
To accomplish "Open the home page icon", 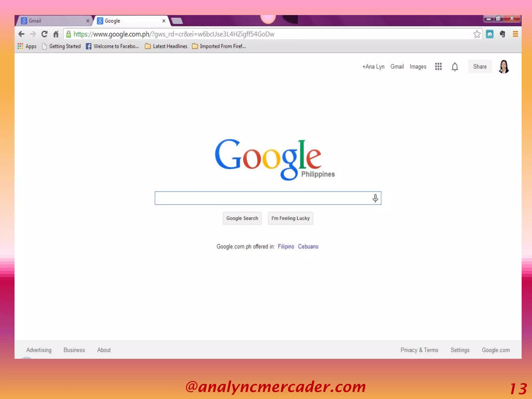I will pos(56,34).
